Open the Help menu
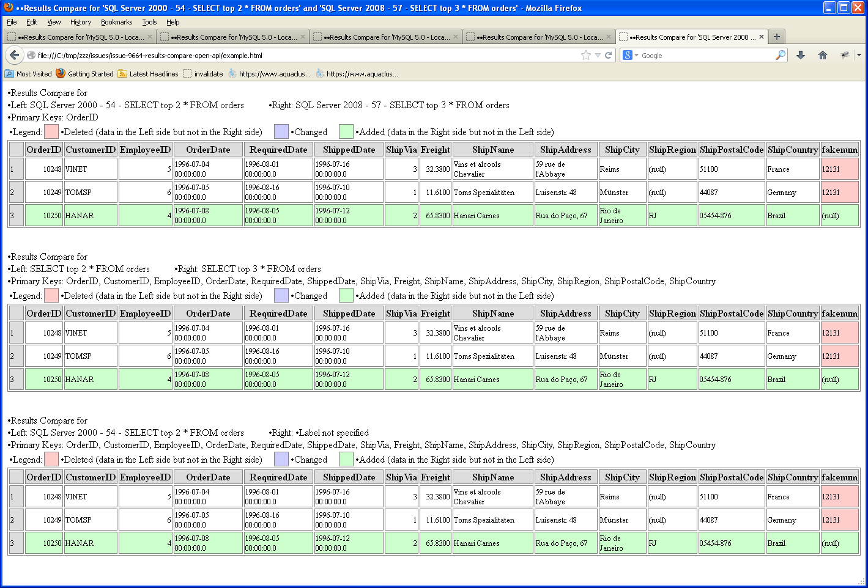Viewport: 868px width, 588px height. click(173, 22)
